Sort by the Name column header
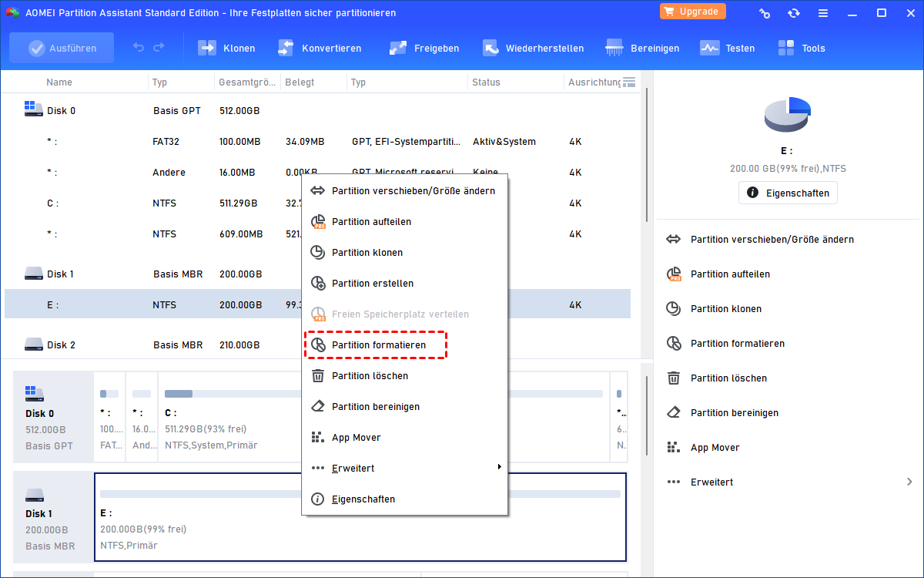Image resolution: width=924 pixels, height=578 pixels. pyautogui.click(x=59, y=82)
